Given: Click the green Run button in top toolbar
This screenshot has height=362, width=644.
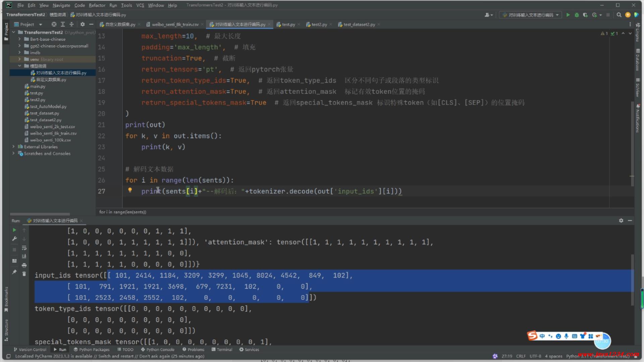Looking at the screenshot, I should pyautogui.click(x=568, y=15).
